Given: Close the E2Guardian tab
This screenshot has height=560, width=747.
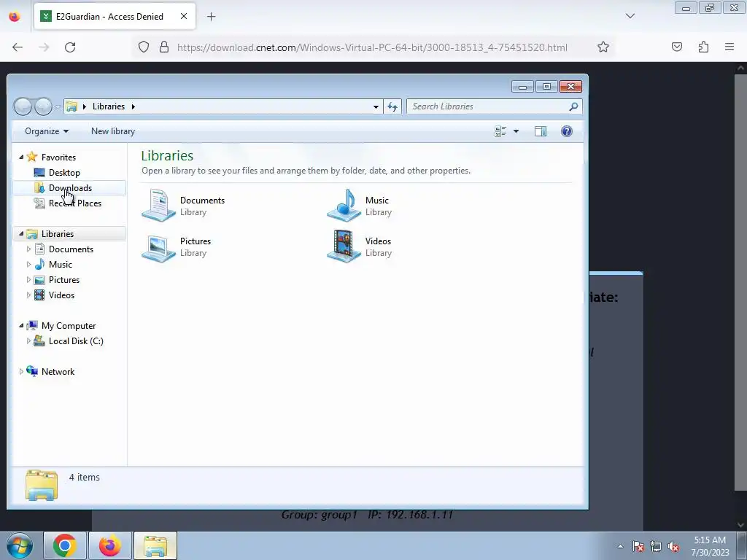Looking at the screenshot, I should (184, 17).
